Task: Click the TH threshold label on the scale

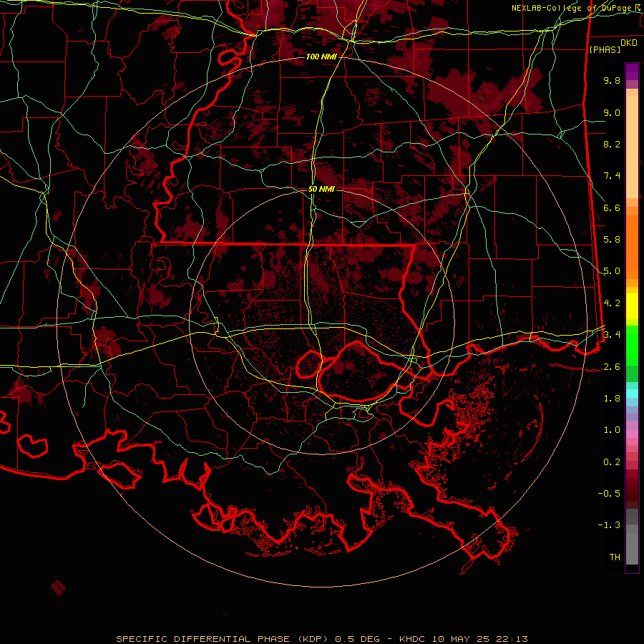Action: (x=615, y=557)
